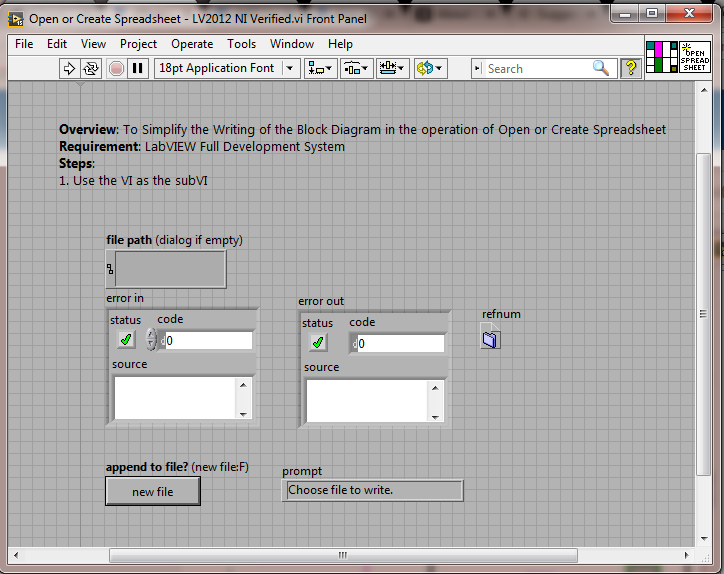Click the file path input field
The width and height of the screenshot is (724, 574).
[x=171, y=269]
